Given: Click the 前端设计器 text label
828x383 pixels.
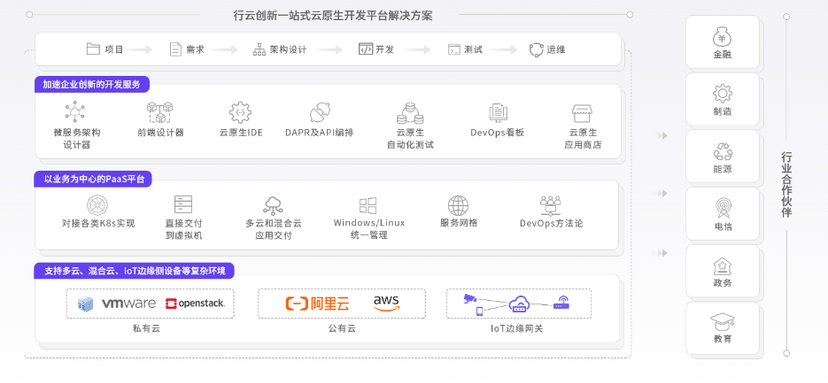Looking at the screenshot, I should 161,133.
